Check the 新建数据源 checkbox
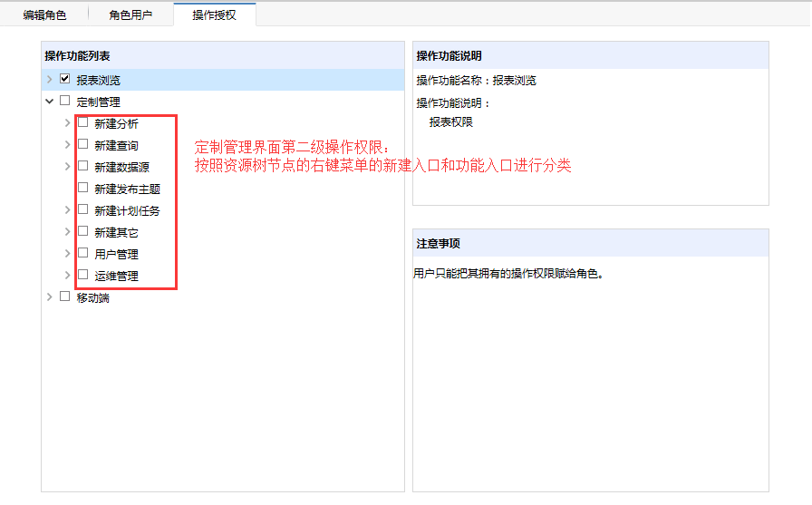This screenshot has width=812, height=505. 82,166
